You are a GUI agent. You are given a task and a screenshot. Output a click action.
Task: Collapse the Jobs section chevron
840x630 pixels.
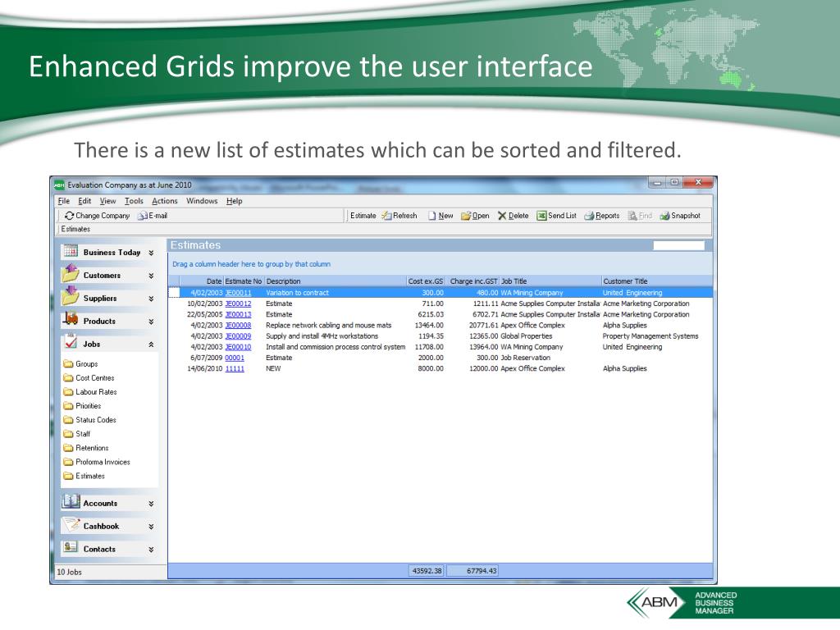click(x=152, y=345)
